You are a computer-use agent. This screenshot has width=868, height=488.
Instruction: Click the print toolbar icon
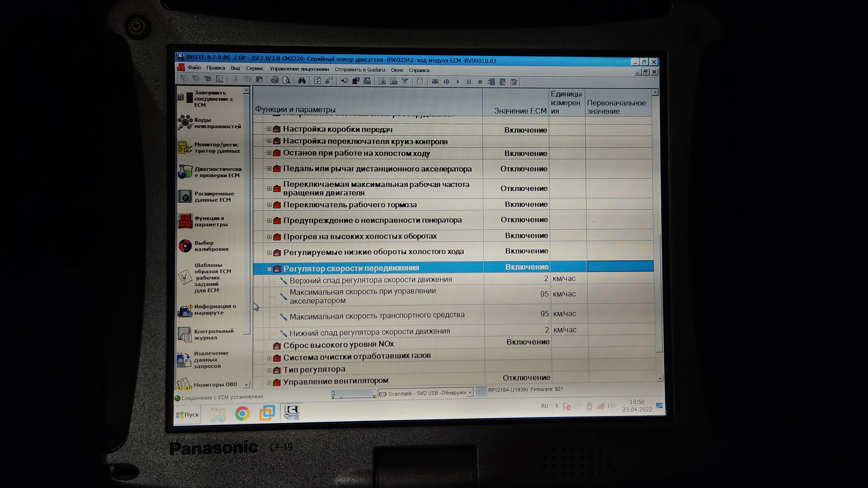tap(275, 80)
